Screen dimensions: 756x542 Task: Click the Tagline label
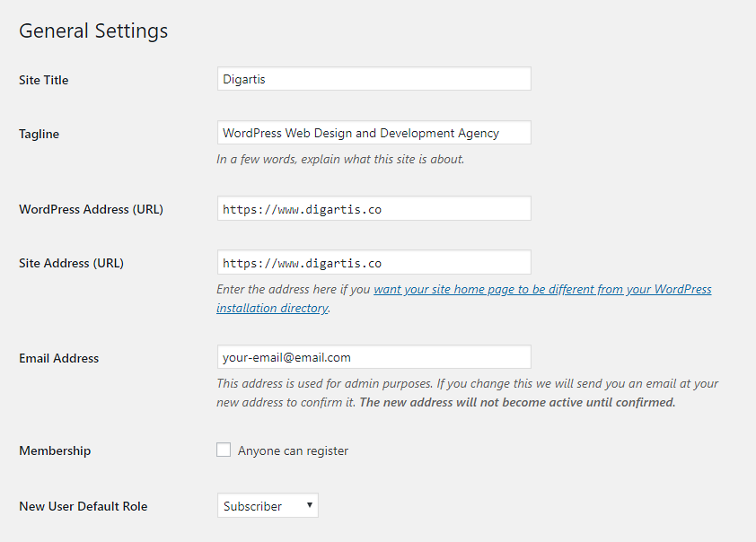(39, 134)
